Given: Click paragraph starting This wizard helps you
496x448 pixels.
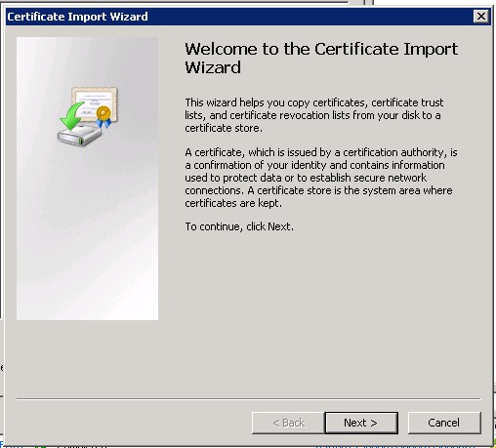Looking at the screenshot, I should (314, 115).
